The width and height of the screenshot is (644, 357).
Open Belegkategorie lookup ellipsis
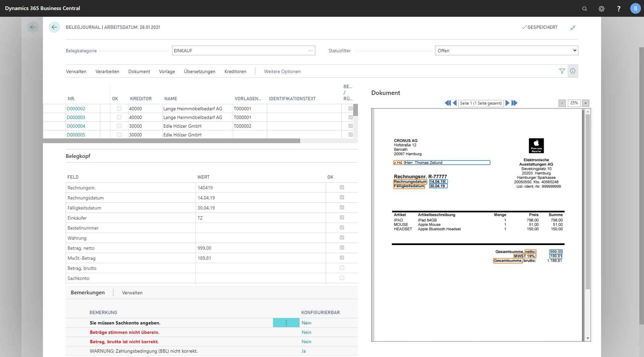(x=311, y=51)
